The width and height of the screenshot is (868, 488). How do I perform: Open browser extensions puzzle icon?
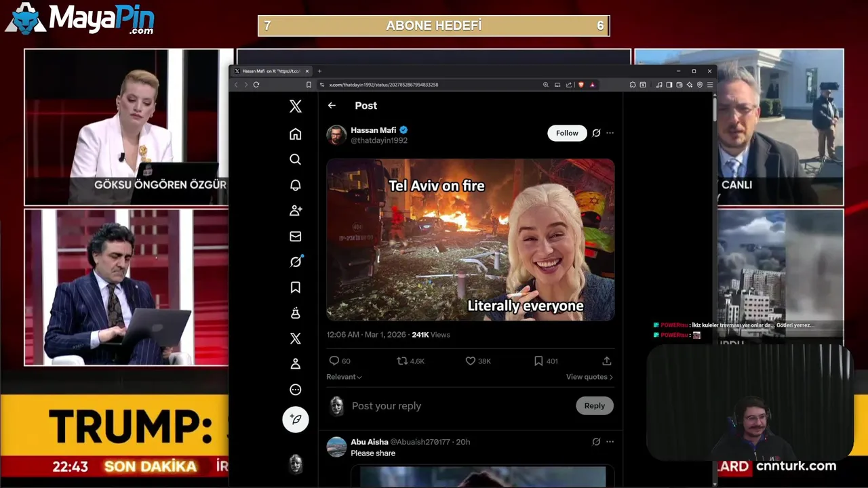click(x=633, y=85)
